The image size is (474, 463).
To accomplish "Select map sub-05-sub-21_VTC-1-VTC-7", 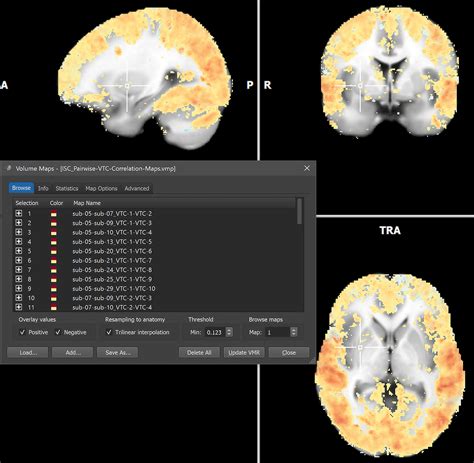I will (112, 260).
